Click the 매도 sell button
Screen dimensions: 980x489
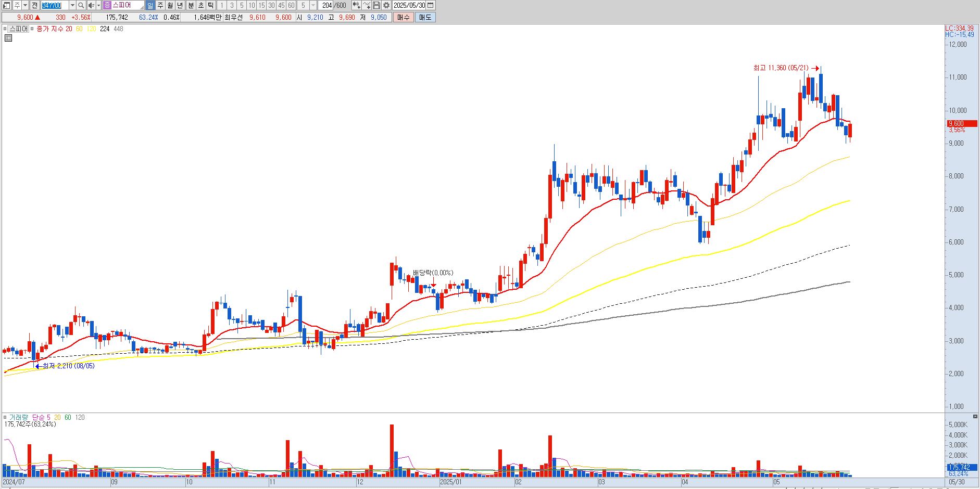425,17
